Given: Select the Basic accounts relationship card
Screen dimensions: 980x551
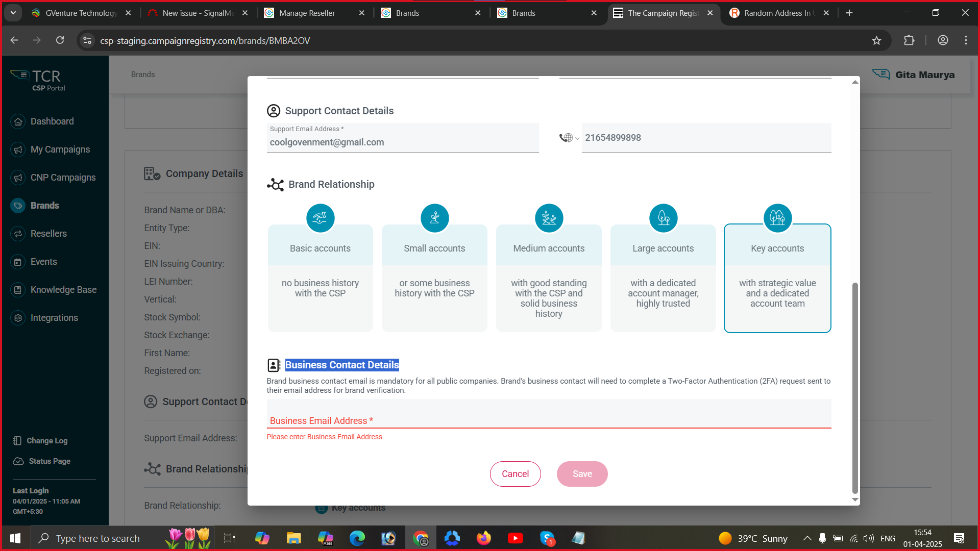Looking at the screenshot, I should coord(320,278).
